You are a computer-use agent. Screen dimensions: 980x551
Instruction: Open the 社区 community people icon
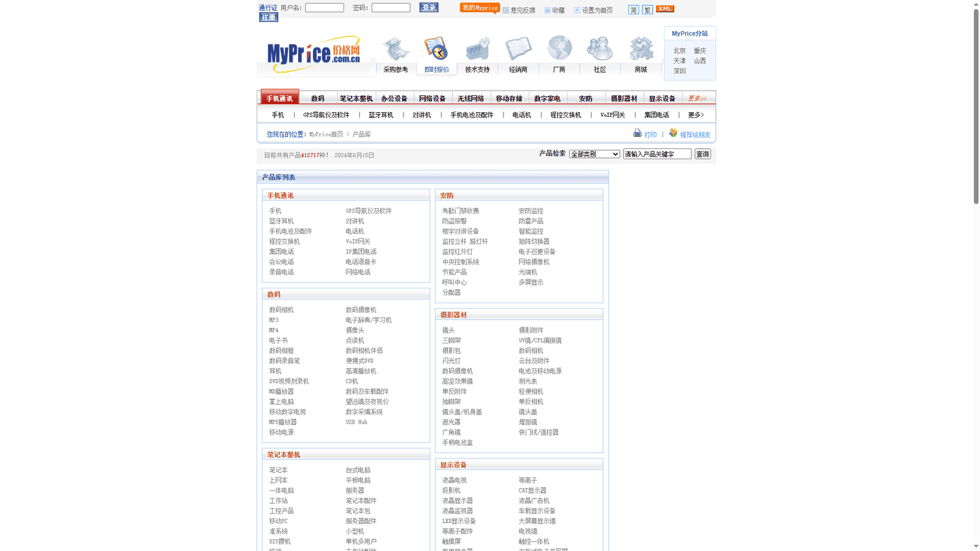600,49
